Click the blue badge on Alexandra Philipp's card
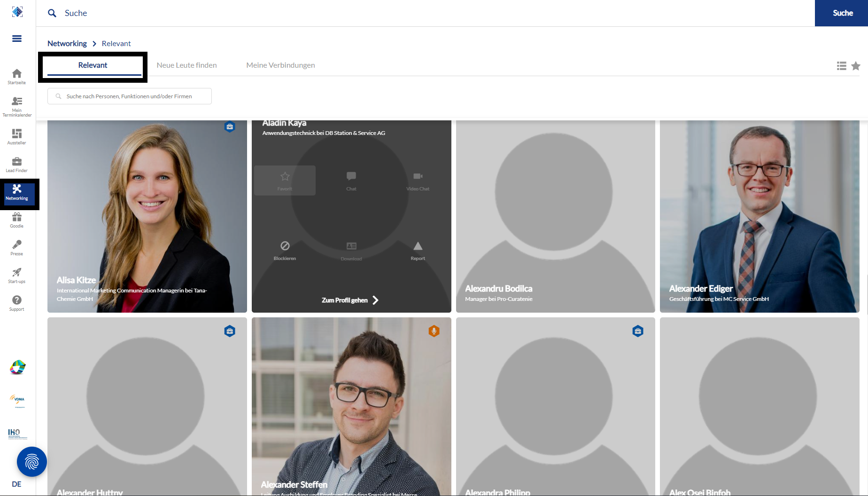 [638, 331]
